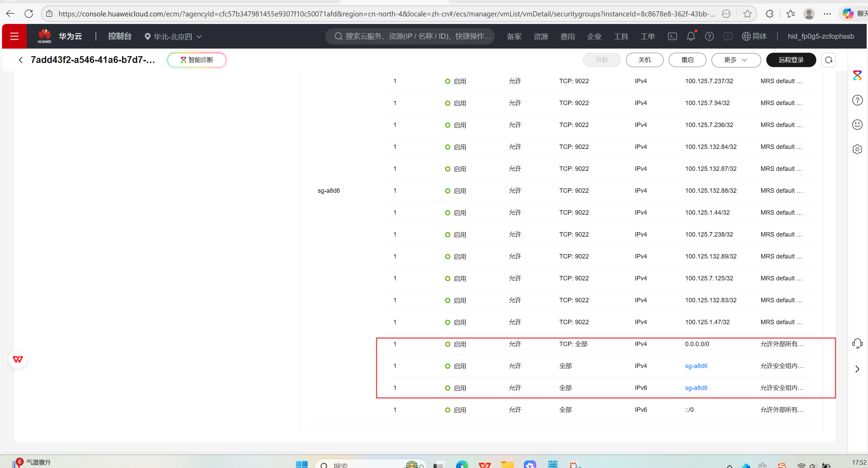Screen dimensions: 868x468
Task: Click the notification bell icon
Action: tap(691, 36)
